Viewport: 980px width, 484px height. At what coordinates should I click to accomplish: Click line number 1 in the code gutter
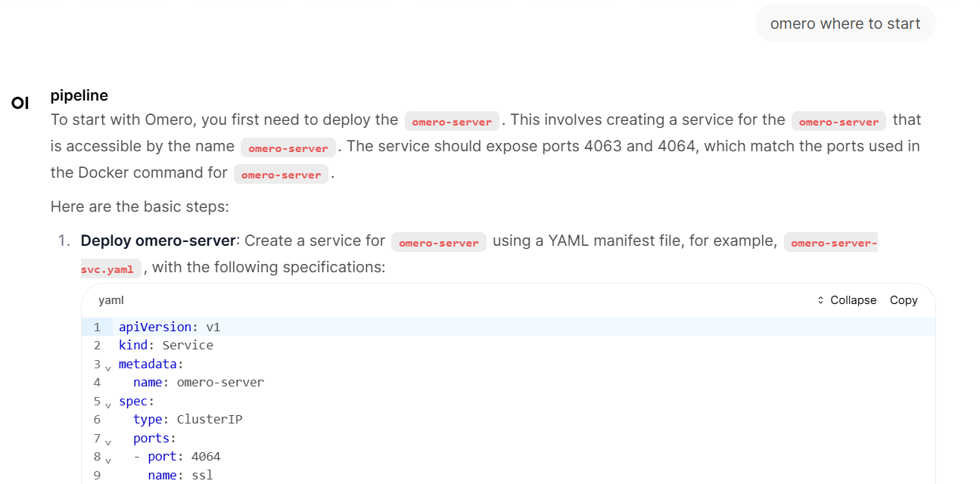tap(97, 327)
